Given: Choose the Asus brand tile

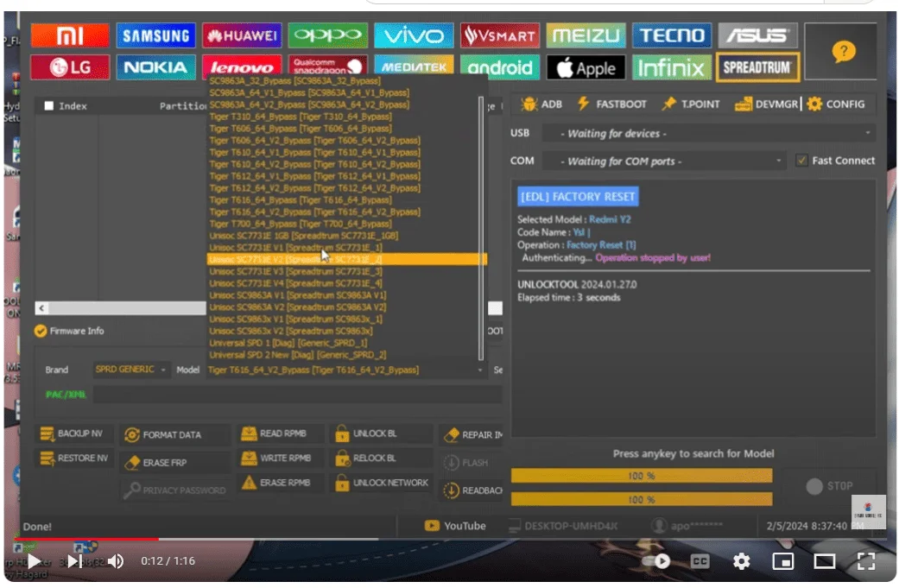Looking at the screenshot, I should [x=757, y=36].
